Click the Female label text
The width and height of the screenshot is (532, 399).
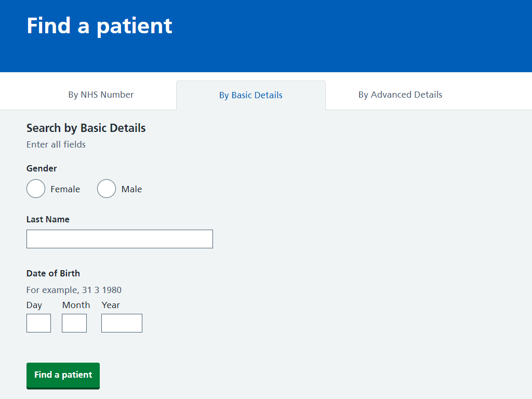(65, 189)
